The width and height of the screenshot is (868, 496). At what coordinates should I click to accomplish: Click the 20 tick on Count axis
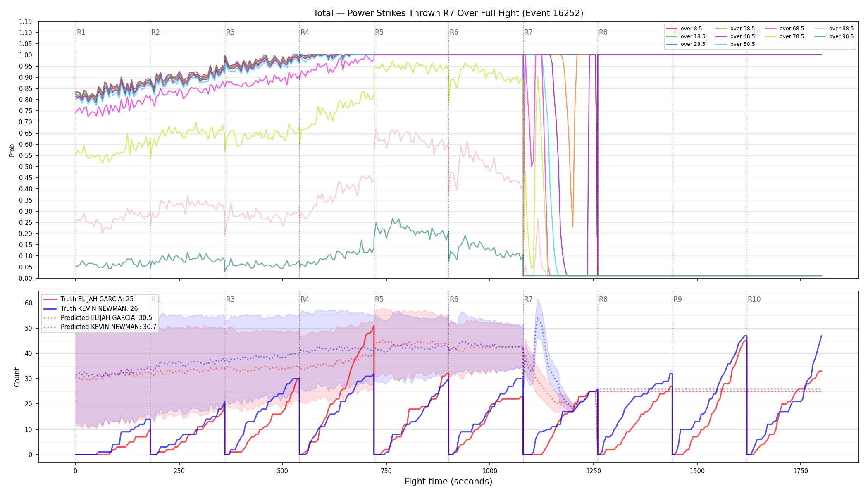[29, 404]
